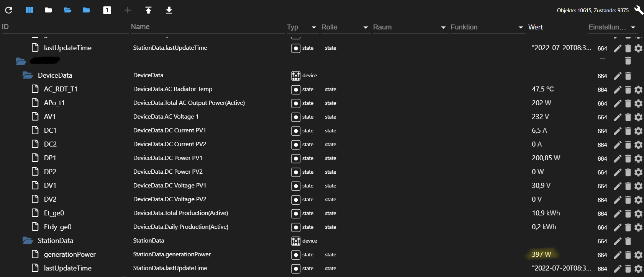The height and width of the screenshot is (277, 644).
Task: Click the 30,9 V value
Action: [541, 186]
